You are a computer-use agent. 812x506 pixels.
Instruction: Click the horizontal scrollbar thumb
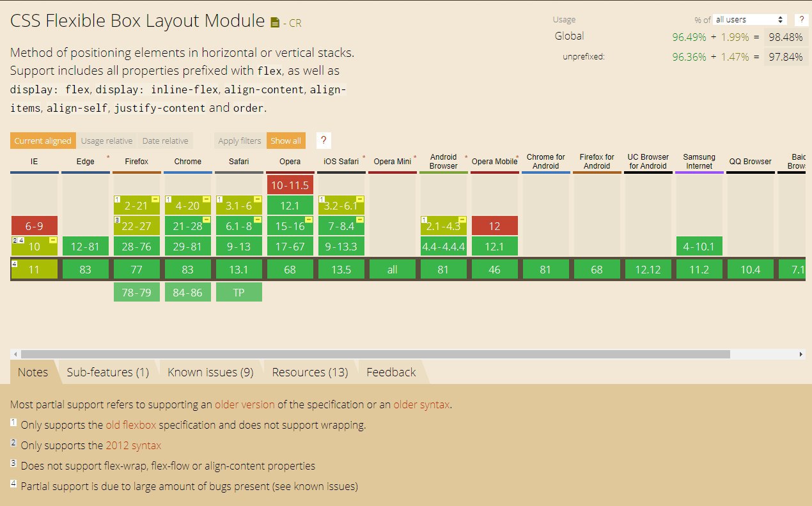coord(375,354)
